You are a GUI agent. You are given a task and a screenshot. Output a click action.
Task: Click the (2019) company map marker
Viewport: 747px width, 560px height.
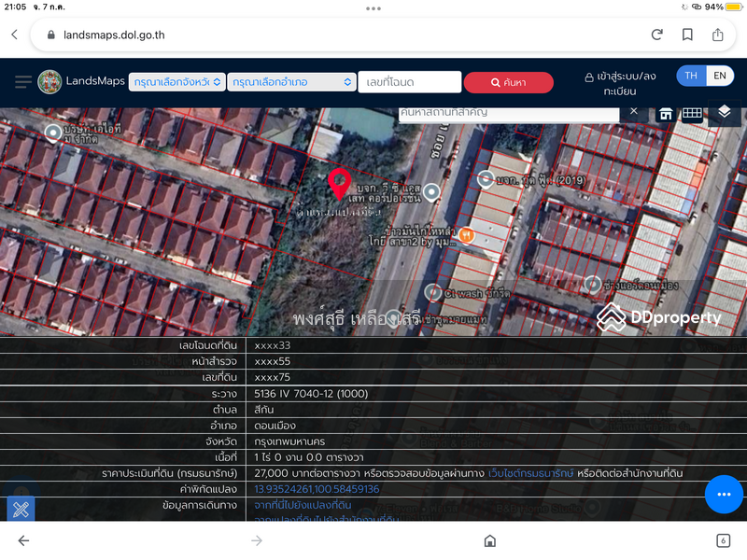click(x=486, y=179)
